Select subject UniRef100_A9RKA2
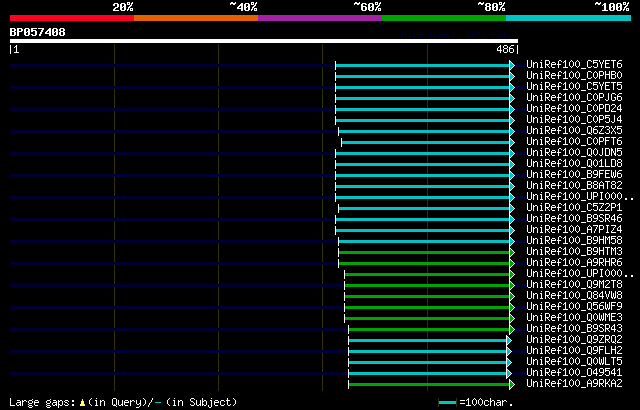 (574, 384)
